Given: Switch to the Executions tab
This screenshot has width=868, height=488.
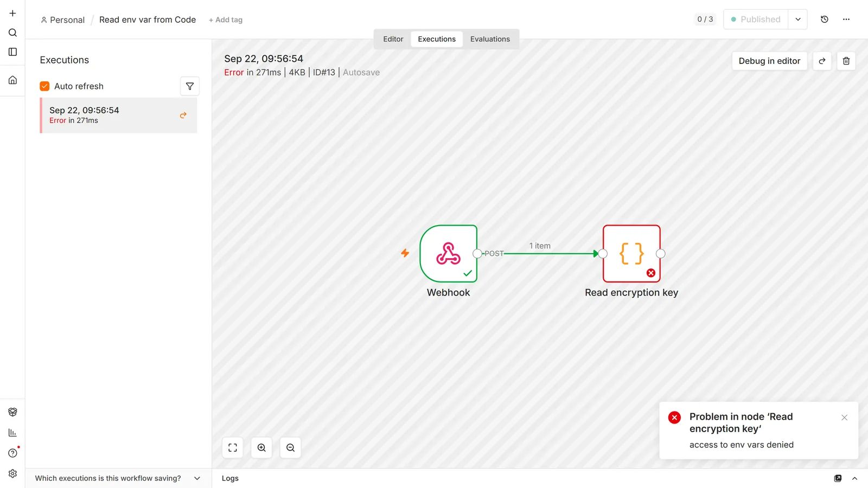Looking at the screenshot, I should pos(437,39).
